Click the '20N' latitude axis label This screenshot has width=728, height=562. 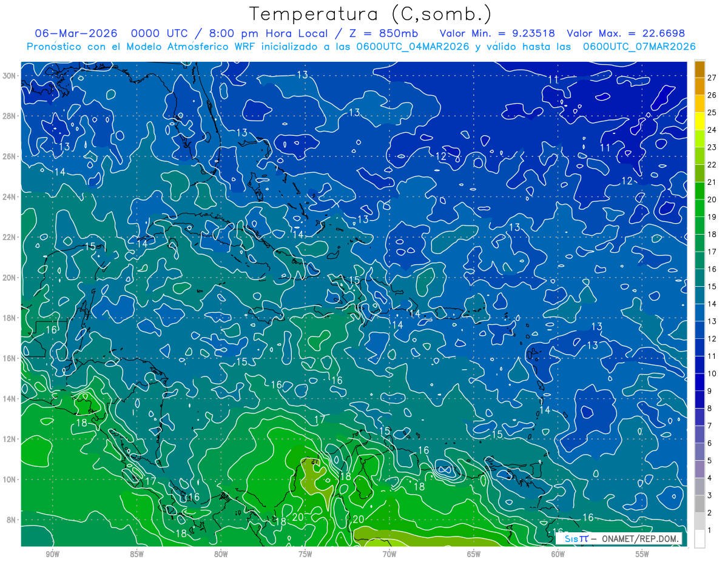[10, 277]
